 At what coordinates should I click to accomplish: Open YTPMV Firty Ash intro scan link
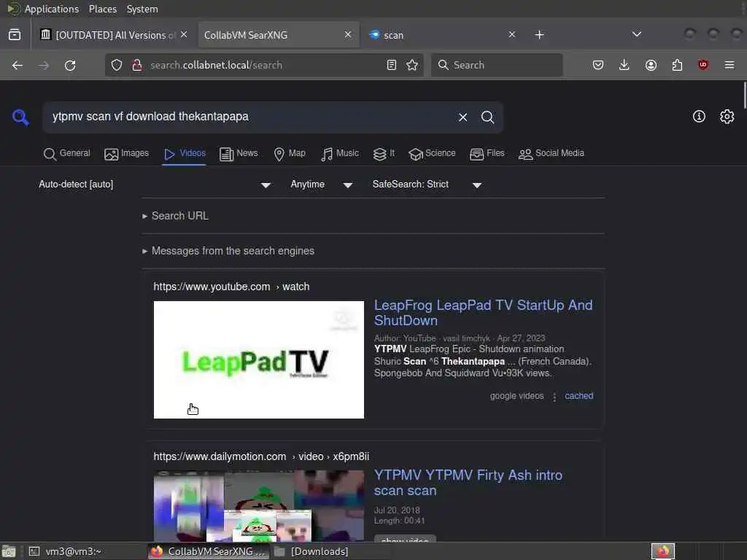468,483
